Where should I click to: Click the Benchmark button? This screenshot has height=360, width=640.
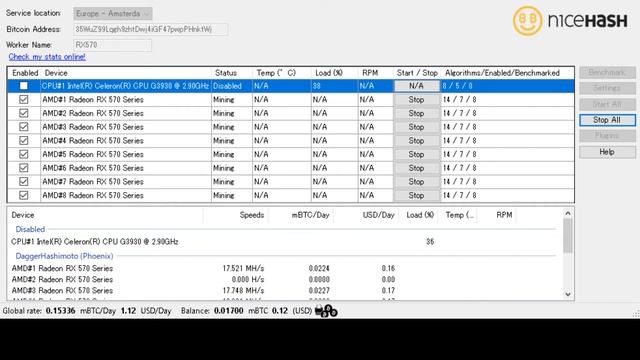607,72
